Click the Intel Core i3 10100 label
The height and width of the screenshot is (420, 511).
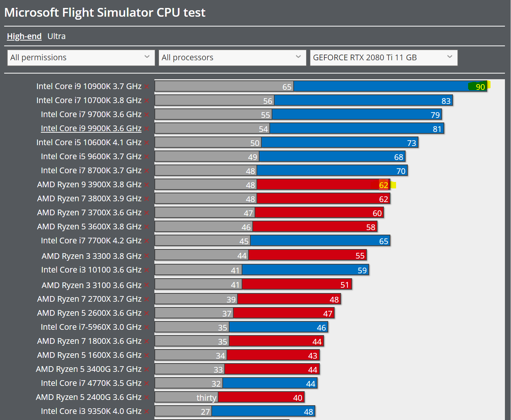(91, 270)
